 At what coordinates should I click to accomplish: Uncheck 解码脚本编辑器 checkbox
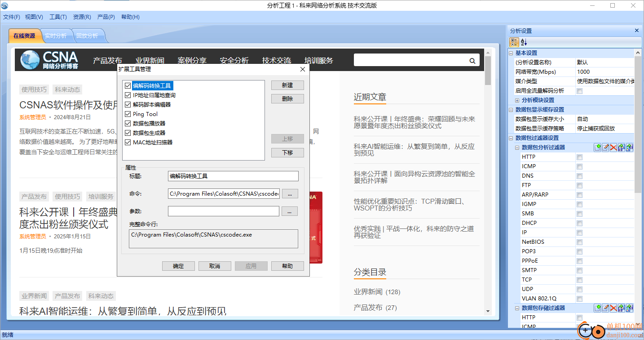click(128, 104)
